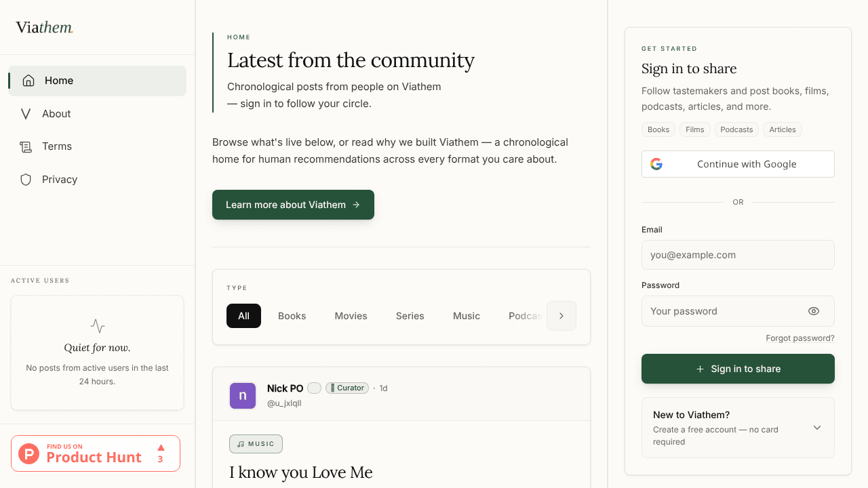Click the Privacy shield icon
The height and width of the screenshot is (488, 868).
coord(26,180)
